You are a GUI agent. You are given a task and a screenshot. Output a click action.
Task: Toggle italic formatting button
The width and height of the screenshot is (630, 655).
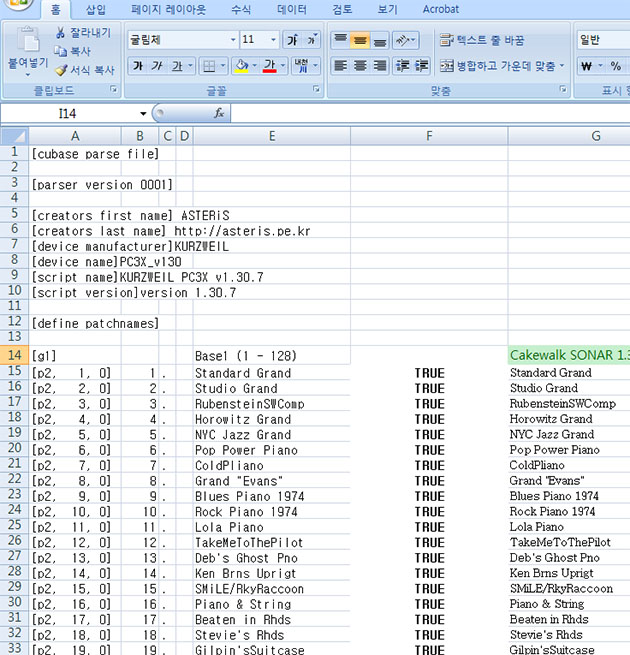tap(157, 66)
